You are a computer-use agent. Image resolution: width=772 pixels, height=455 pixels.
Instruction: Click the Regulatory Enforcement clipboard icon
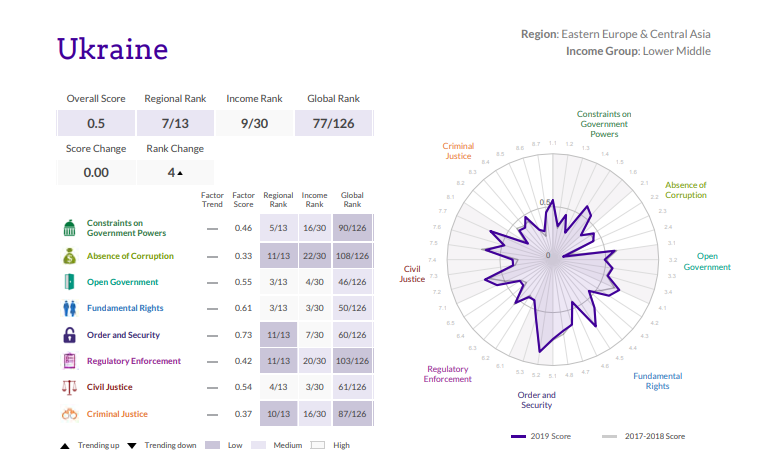[x=69, y=361]
